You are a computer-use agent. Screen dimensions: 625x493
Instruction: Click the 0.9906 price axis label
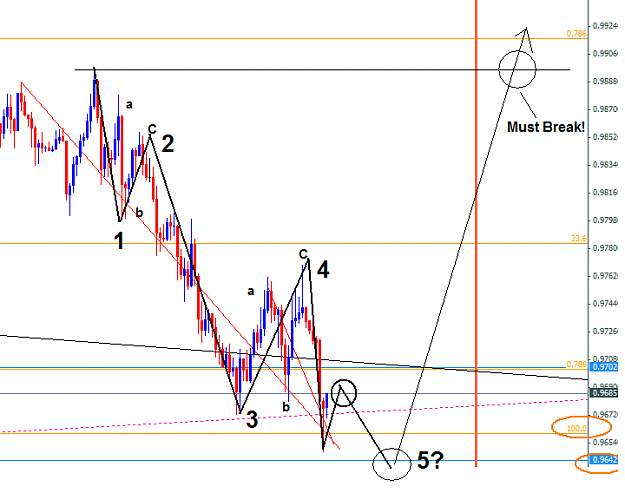(605, 53)
